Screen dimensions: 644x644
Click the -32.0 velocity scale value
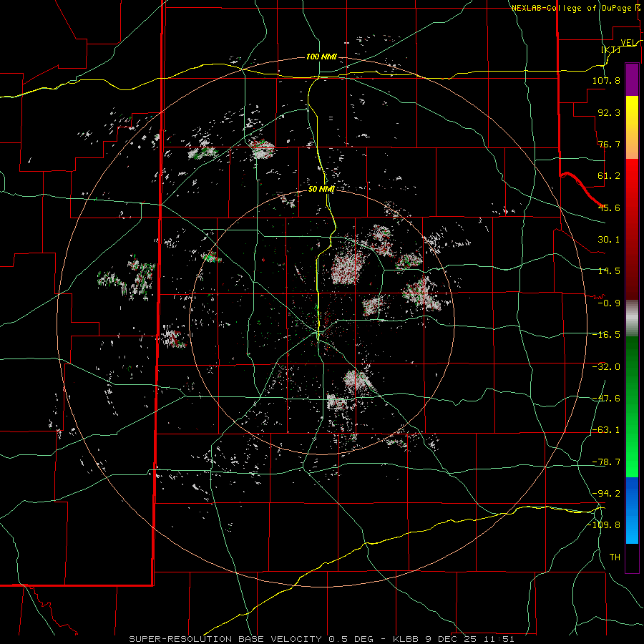pyautogui.click(x=606, y=367)
